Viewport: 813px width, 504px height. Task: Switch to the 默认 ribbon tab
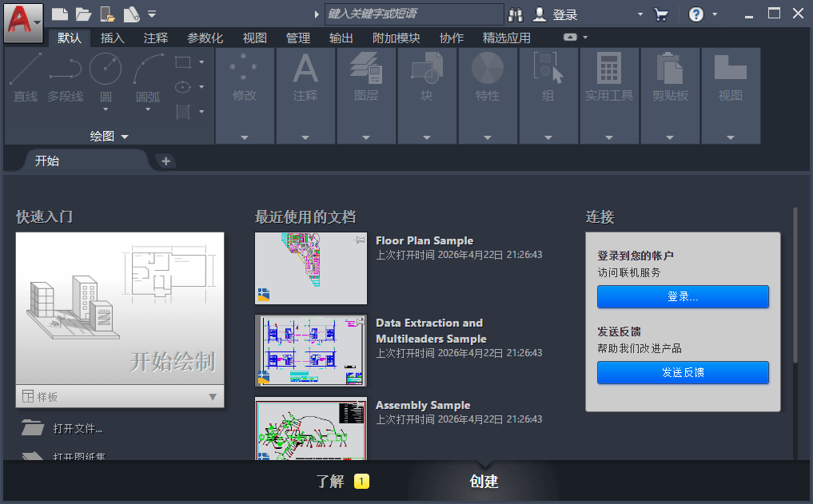(70, 38)
